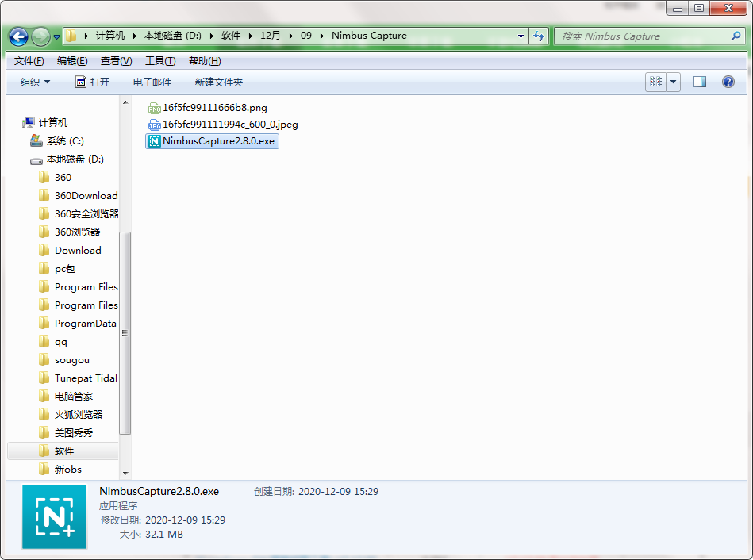The width and height of the screenshot is (753, 560).
Task: Expand the arrow before Nimbus Capture in breadcrumb
Action: point(322,36)
